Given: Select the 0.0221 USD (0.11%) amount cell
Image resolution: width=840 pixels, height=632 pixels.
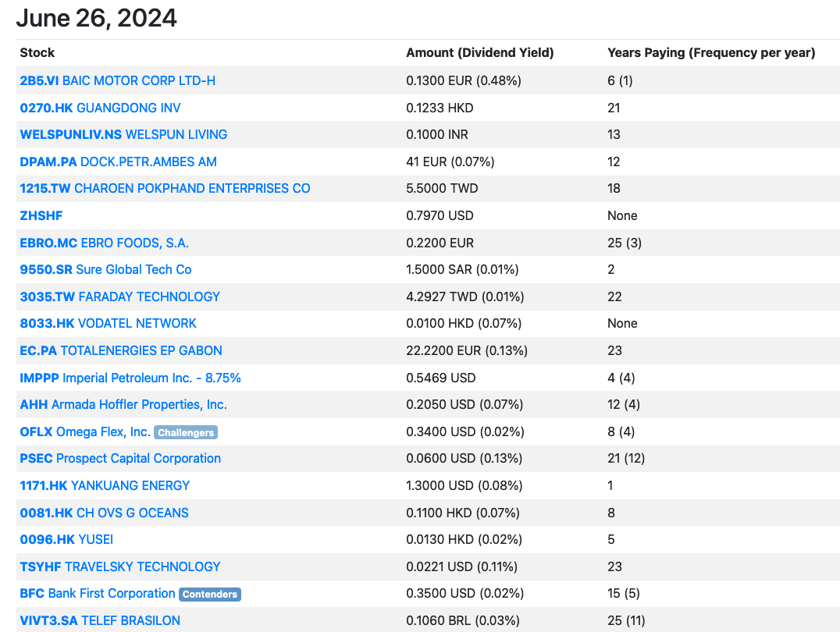Looking at the screenshot, I should click(462, 566).
